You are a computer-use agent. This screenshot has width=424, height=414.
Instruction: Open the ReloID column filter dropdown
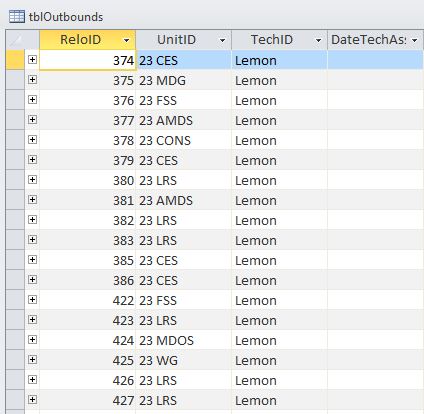click(x=126, y=40)
